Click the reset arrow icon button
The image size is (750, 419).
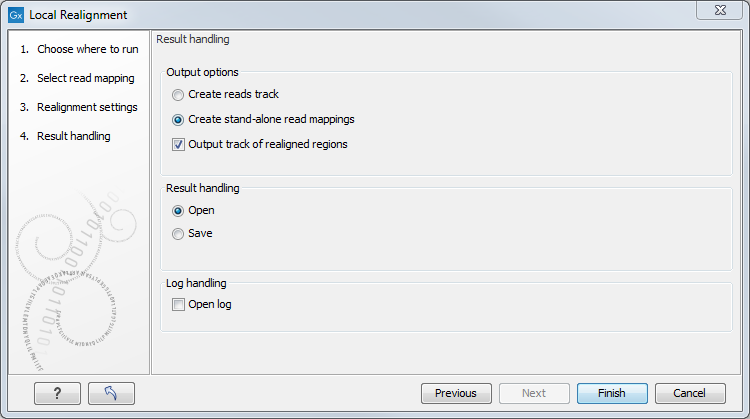(110, 393)
